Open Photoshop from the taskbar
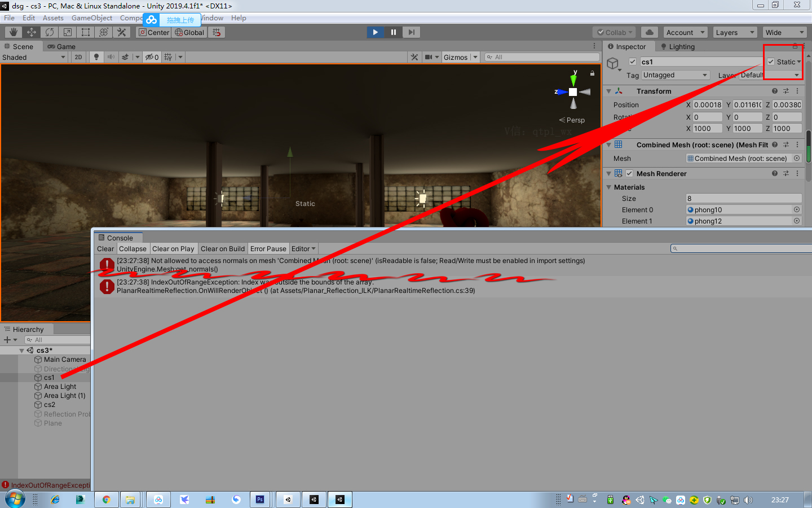 pyautogui.click(x=260, y=500)
